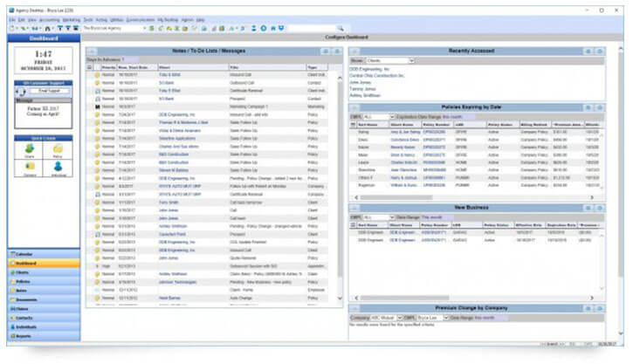The height and width of the screenshot is (364, 633).
Task: Click 'This month' range in New Business
Action: coord(431,217)
